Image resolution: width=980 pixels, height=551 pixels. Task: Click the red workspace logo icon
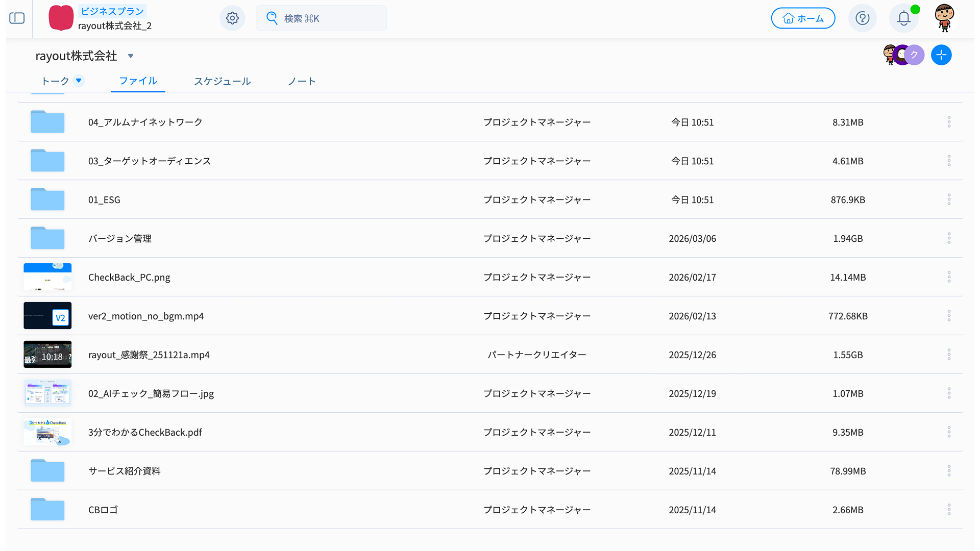tap(61, 18)
